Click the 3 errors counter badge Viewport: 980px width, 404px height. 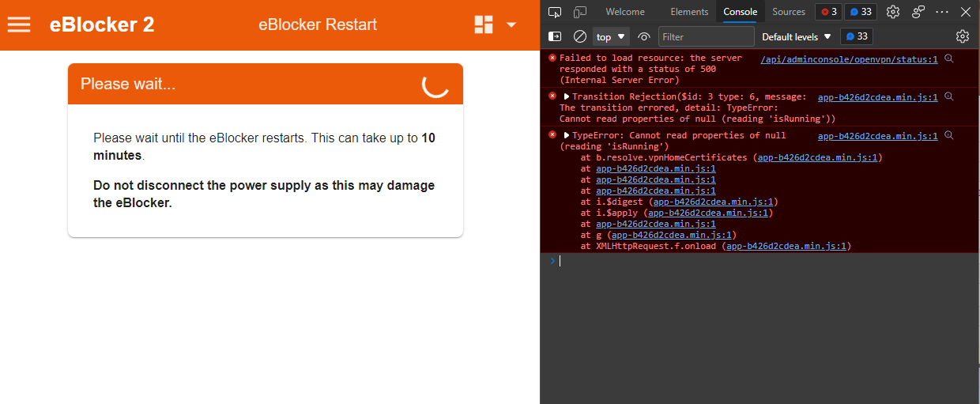click(x=829, y=12)
